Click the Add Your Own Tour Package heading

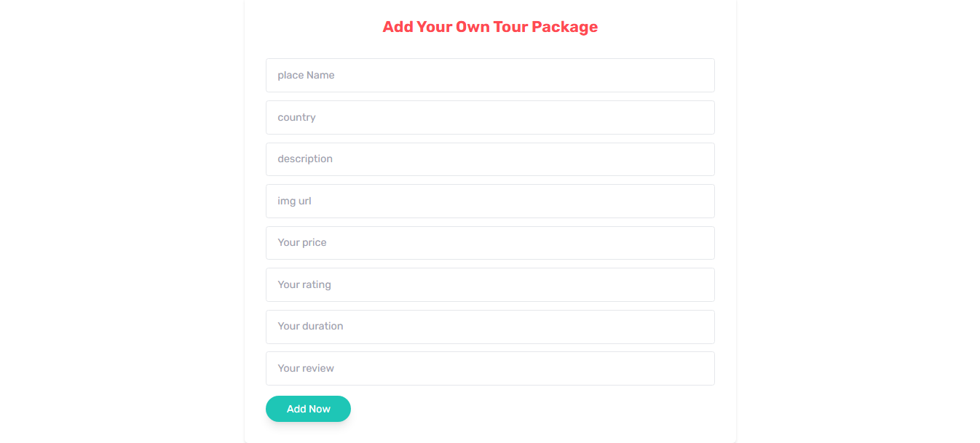[490, 27]
